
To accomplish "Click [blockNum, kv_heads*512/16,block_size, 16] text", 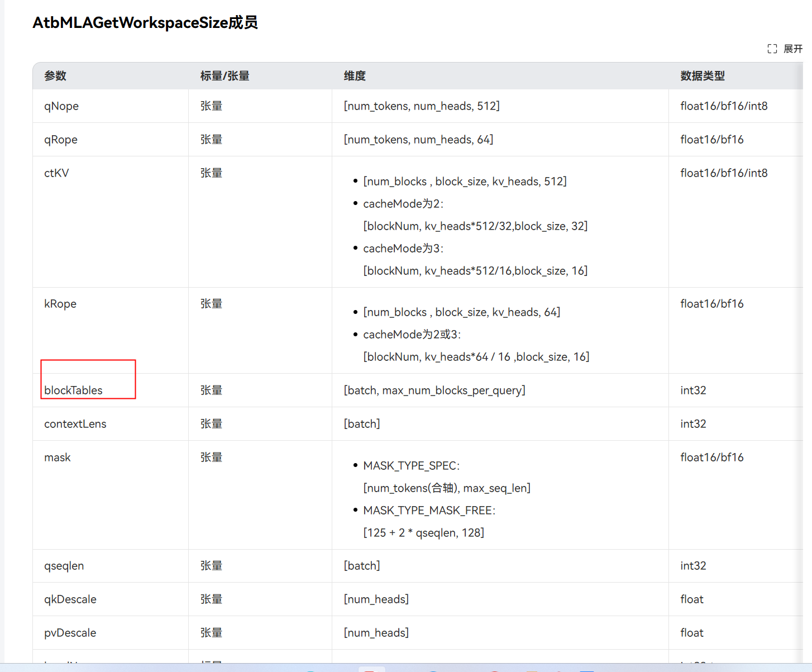I will pos(475,271).
